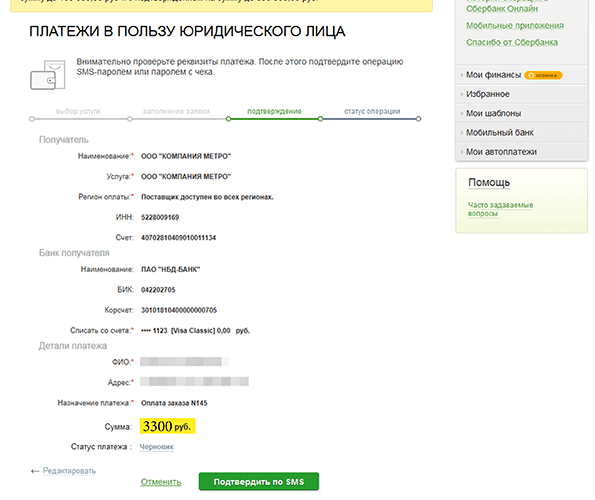595x500 pixels.
Task: Click the orange новинка badge
Action: pos(543,75)
